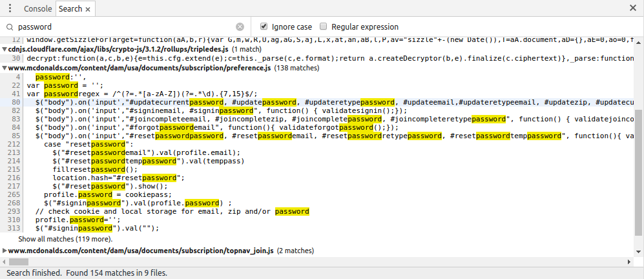Open the decrypt function match on line 30
644x279 pixels.
258,58
